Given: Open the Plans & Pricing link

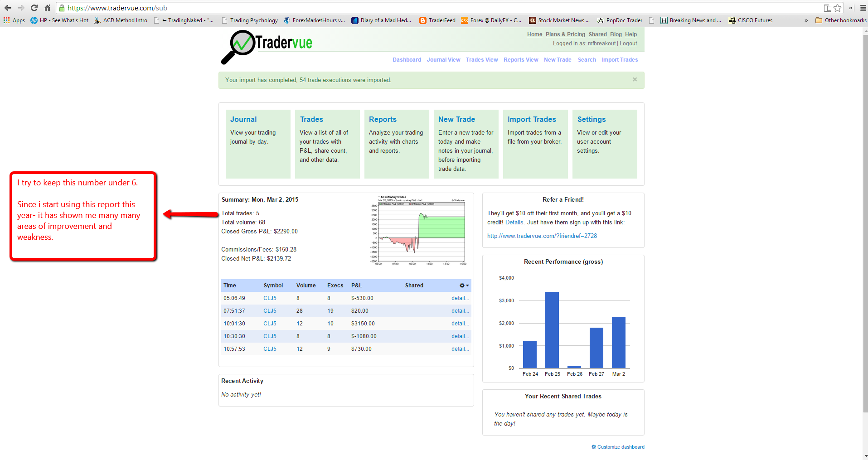Looking at the screenshot, I should coord(565,34).
